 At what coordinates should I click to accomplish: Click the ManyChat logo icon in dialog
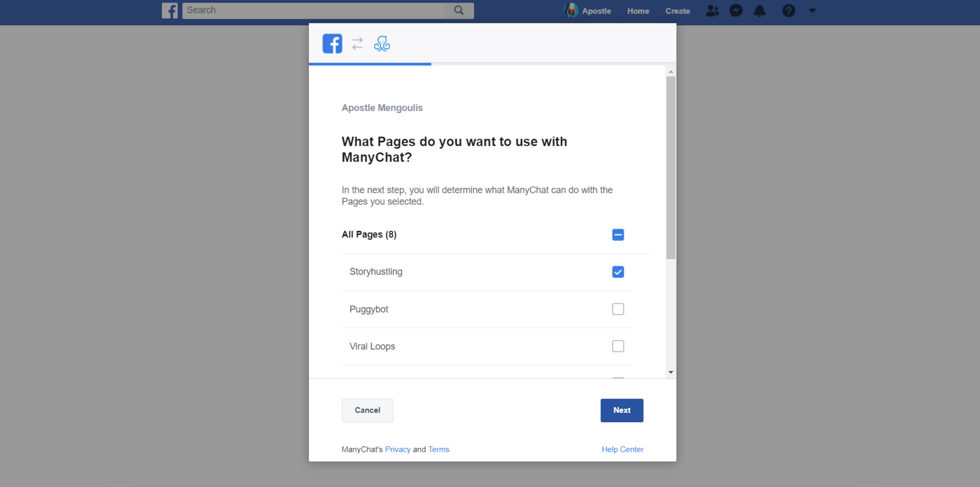[382, 44]
